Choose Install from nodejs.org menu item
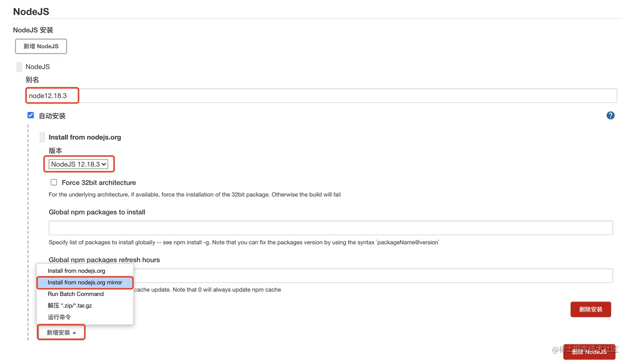Viewport: 629px width, 364px height. pyautogui.click(x=85, y=271)
